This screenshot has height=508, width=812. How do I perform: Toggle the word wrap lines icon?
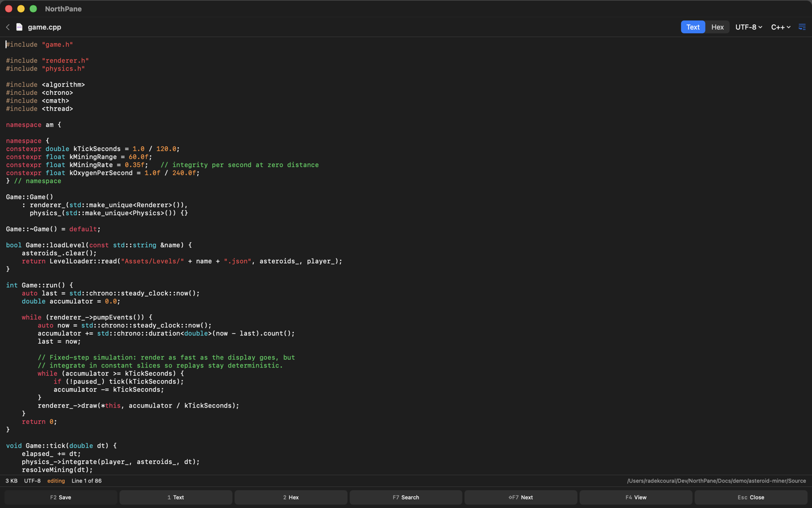pyautogui.click(x=802, y=27)
